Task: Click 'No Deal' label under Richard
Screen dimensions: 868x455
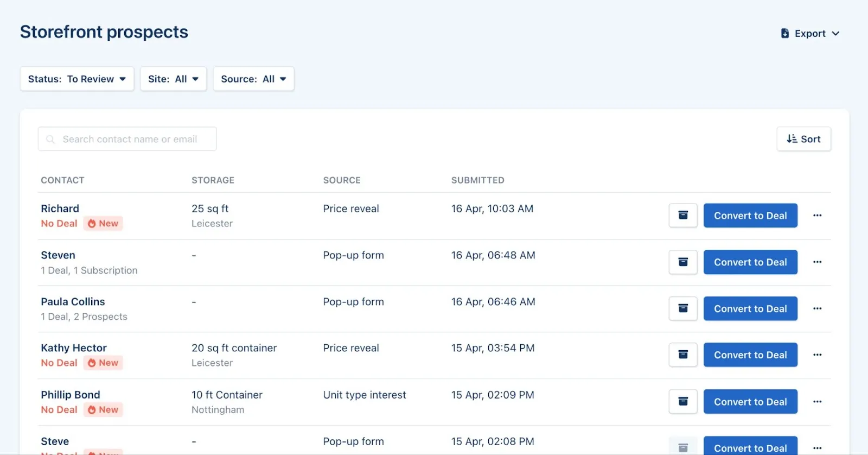Action: [59, 224]
